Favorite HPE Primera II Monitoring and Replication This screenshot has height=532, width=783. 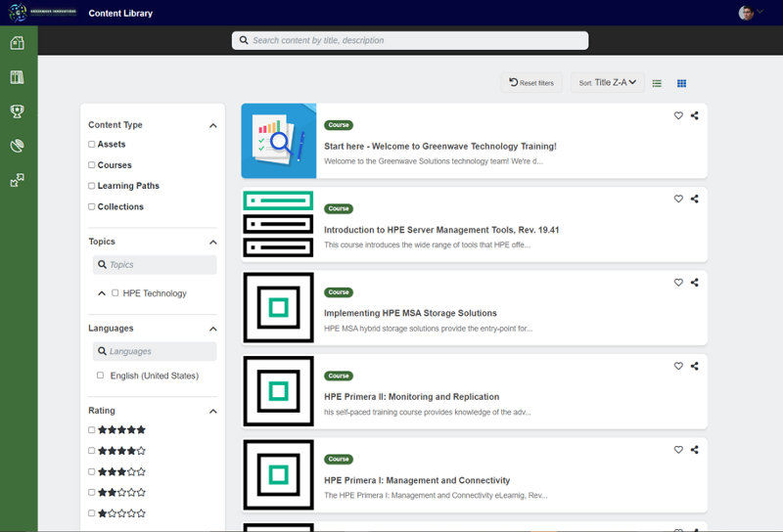coord(678,366)
